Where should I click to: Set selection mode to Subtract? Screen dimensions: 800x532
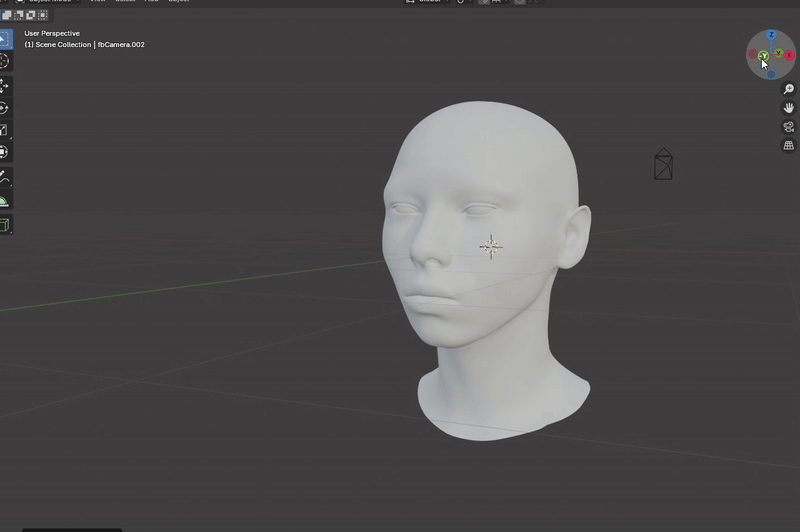click(19, 15)
